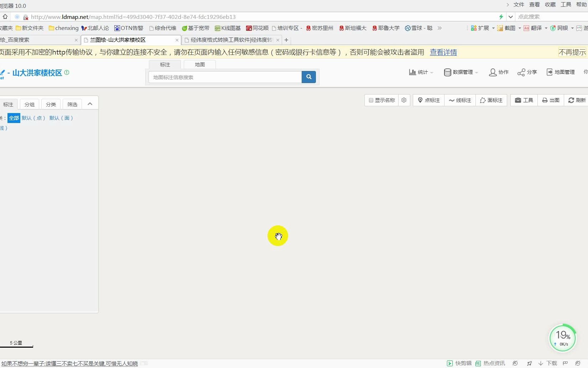The width and height of the screenshot is (588, 368).
Task: Open the 斯坦福大 bookmark
Action: [353, 28]
